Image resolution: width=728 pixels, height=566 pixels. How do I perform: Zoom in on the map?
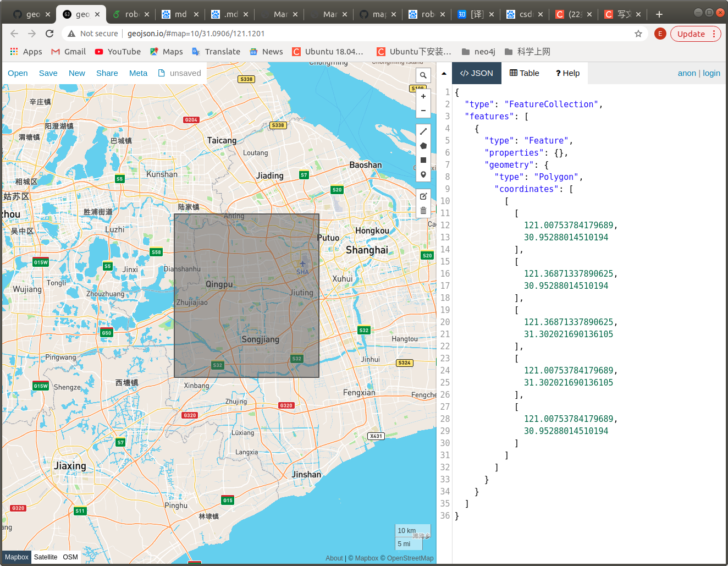pyautogui.click(x=423, y=96)
